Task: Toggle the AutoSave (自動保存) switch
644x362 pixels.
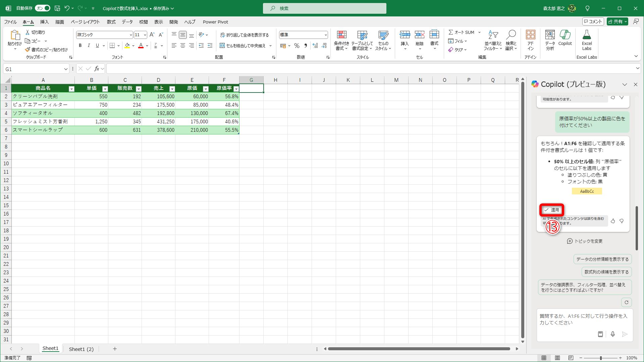Action: (x=43, y=8)
